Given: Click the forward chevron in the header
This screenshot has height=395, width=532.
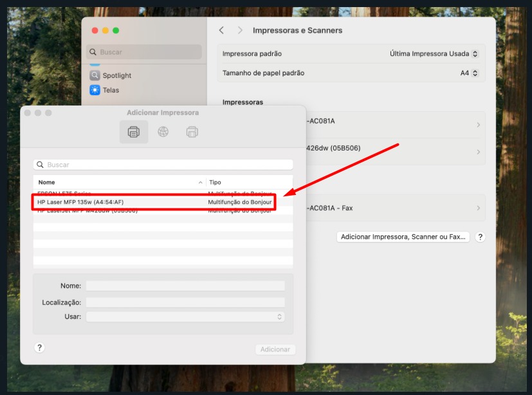Looking at the screenshot, I should click(x=240, y=30).
